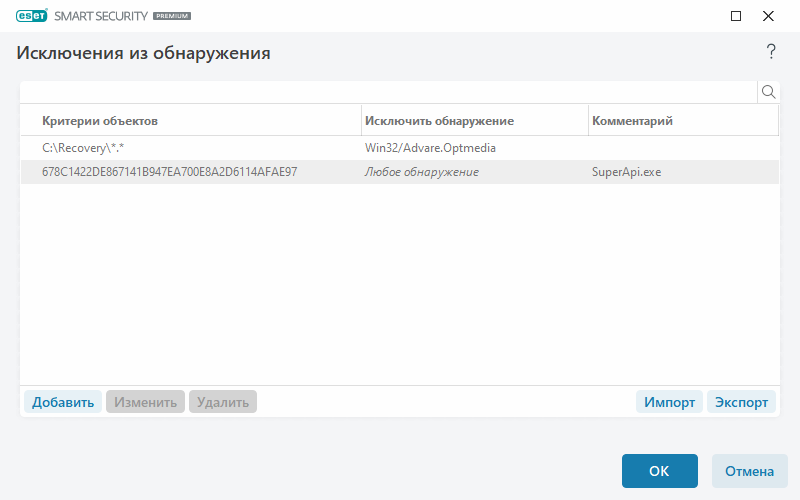Maximize the ESET exclusions window
The width and height of the screenshot is (800, 500).
pyautogui.click(x=736, y=16)
